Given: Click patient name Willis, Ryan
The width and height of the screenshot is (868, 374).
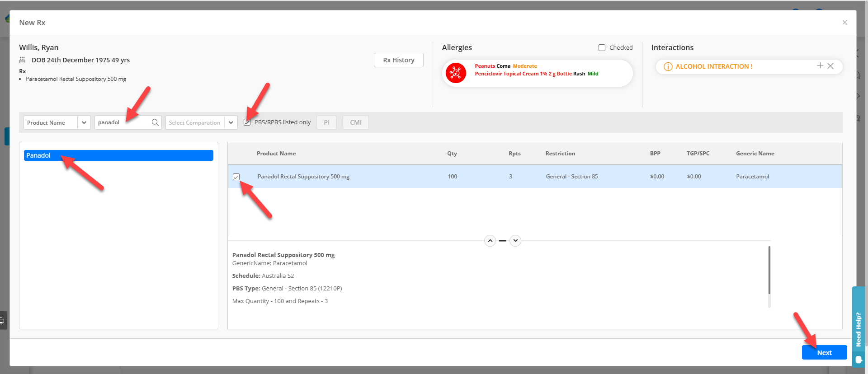Looking at the screenshot, I should [39, 47].
